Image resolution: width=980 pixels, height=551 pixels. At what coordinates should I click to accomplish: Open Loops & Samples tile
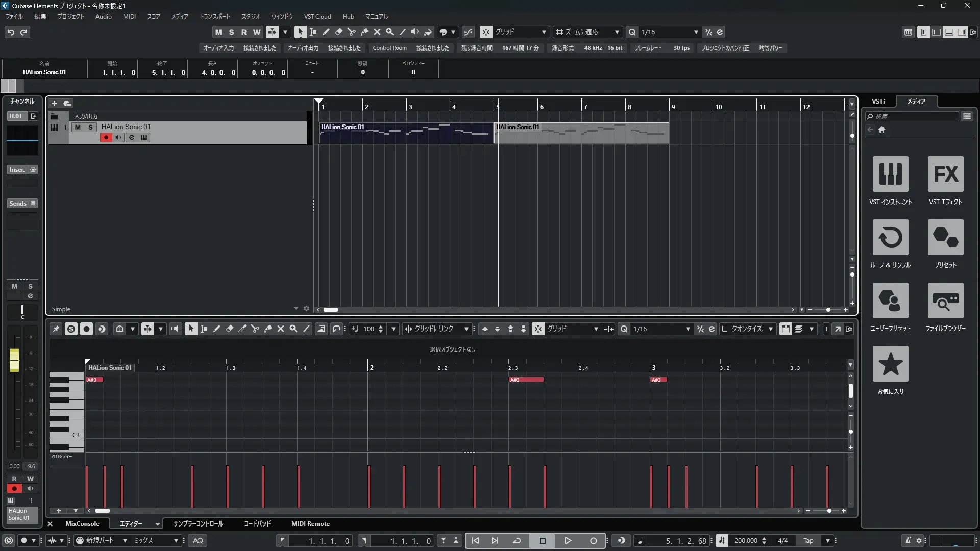pyautogui.click(x=890, y=237)
